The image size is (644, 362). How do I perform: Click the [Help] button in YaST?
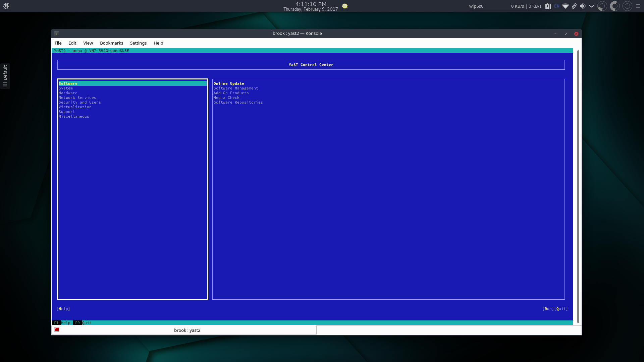pyautogui.click(x=63, y=309)
